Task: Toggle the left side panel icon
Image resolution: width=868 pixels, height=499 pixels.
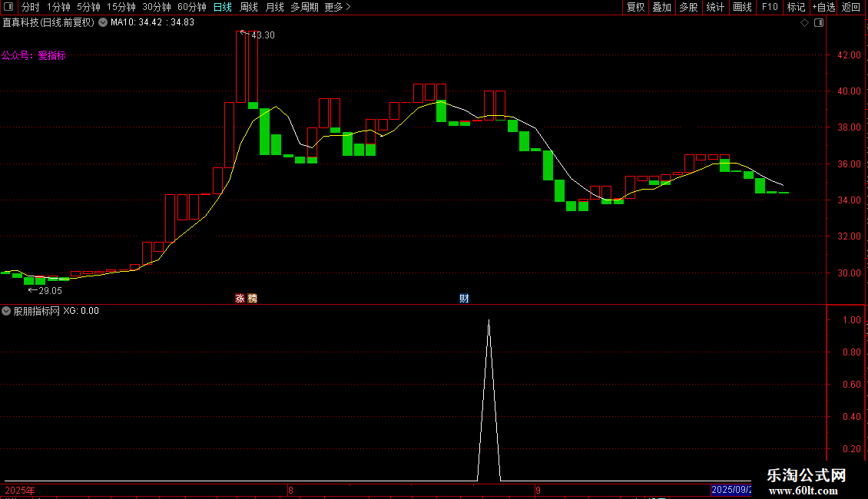Action: pyautogui.click(x=8, y=7)
